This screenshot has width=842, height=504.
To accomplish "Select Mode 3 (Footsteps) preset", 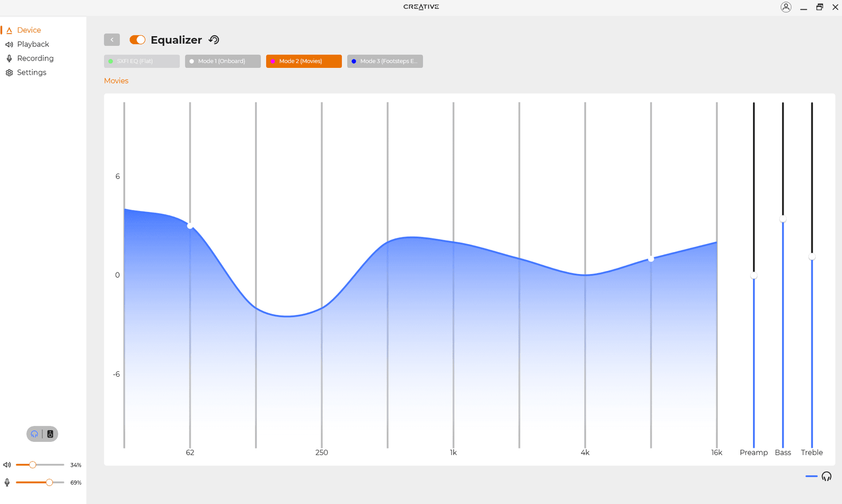I will 385,62.
